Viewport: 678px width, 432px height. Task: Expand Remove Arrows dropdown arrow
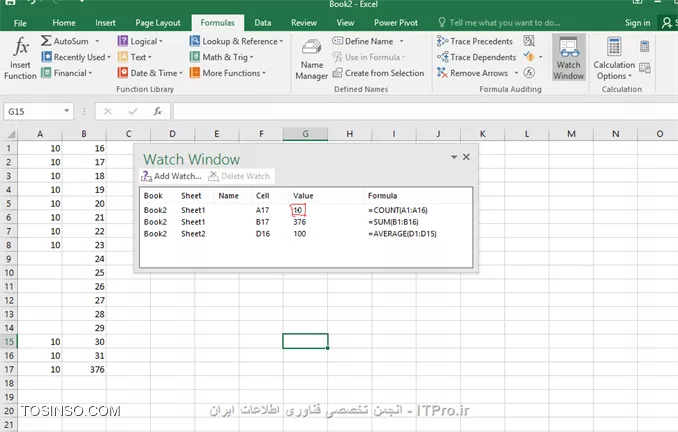[516, 73]
